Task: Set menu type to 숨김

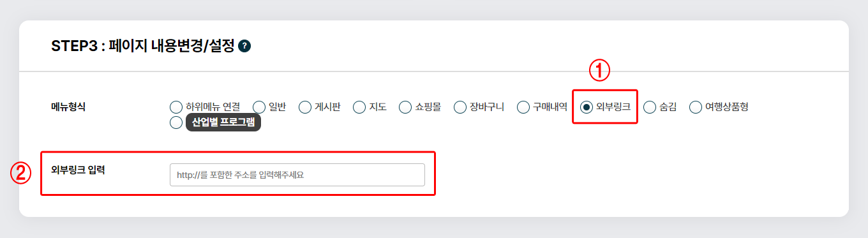Action: pyautogui.click(x=650, y=107)
